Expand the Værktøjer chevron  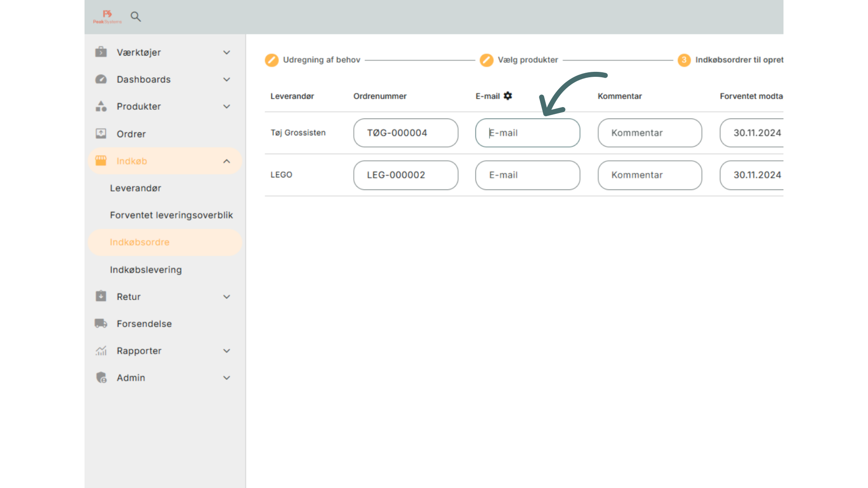tap(226, 52)
